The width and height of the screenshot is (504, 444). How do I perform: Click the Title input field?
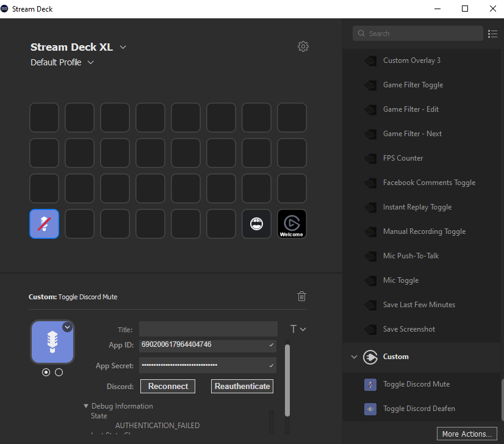pyautogui.click(x=208, y=329)
